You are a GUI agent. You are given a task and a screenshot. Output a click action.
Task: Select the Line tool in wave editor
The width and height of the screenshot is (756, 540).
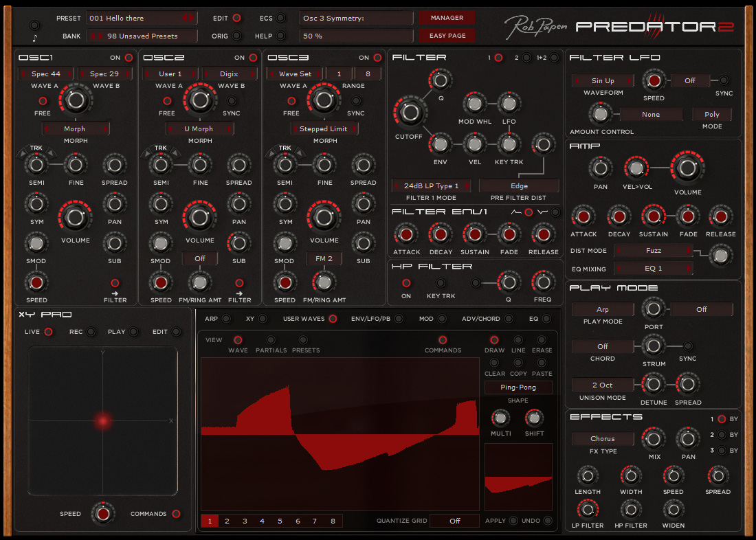[518, 339]
